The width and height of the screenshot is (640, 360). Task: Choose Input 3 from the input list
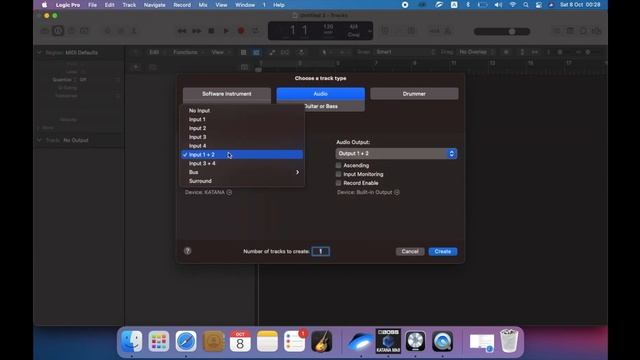(x=242, y=137)
